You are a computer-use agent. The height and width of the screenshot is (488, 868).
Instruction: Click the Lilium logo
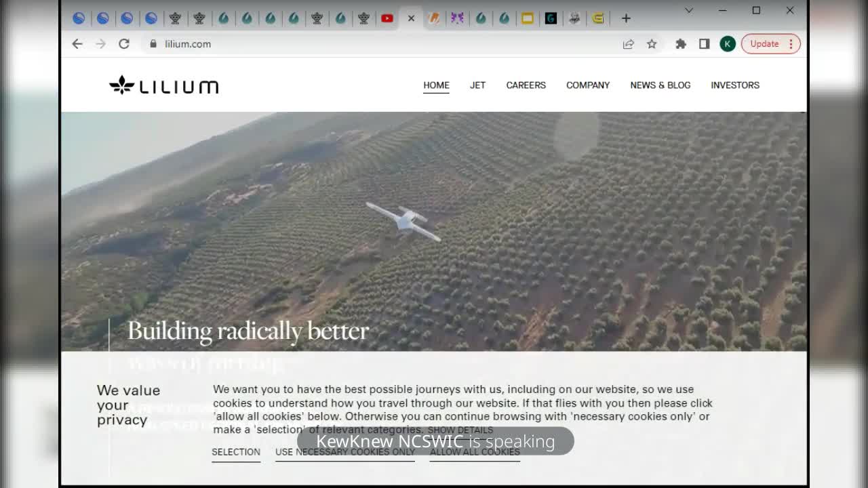(164, 85)
